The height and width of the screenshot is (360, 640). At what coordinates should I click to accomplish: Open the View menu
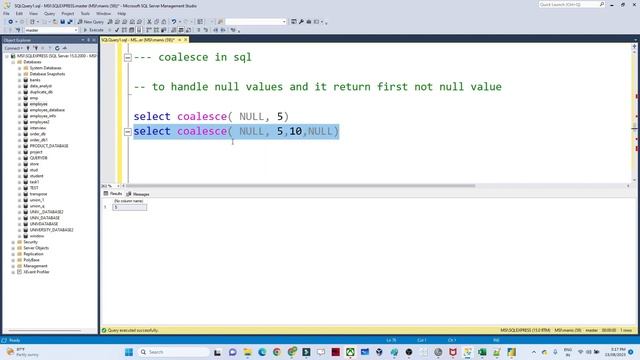point(33,13)
